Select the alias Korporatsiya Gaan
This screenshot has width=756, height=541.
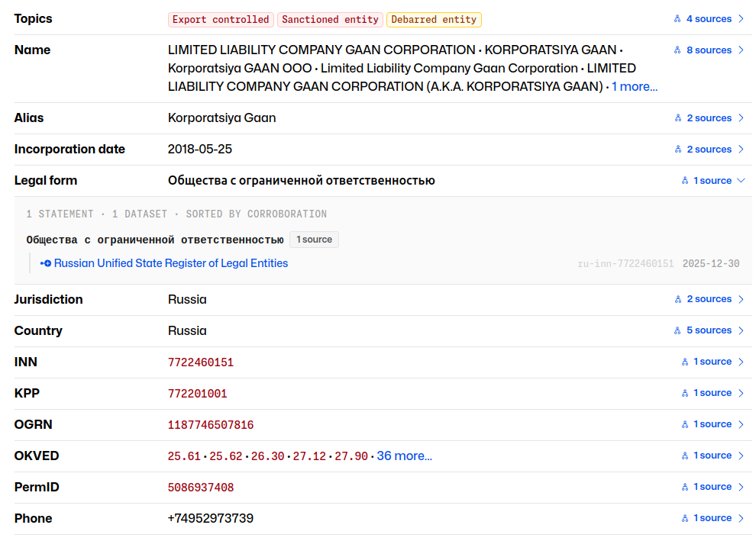pyautogui.click(x=221, y=118)
